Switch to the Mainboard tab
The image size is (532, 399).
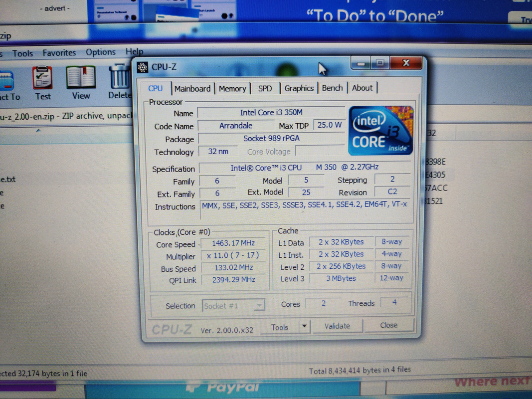(x=192, y=89)
